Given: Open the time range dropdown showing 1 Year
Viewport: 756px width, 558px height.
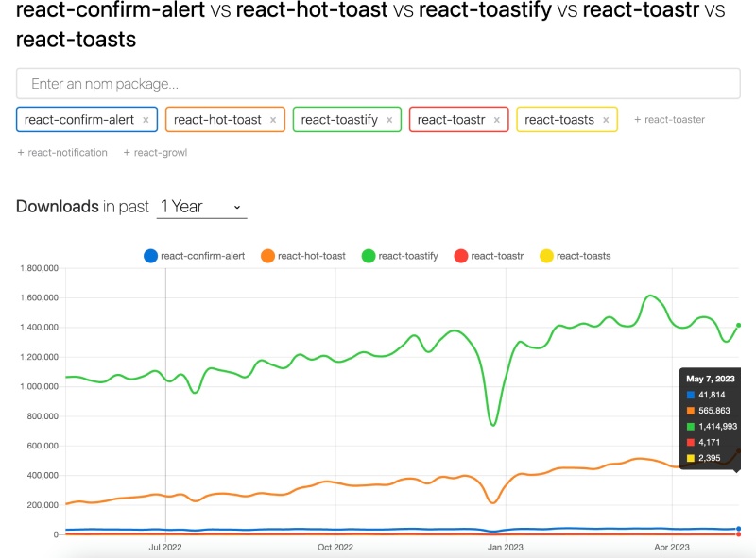Looking at the screenshot, I should [202, 206].
